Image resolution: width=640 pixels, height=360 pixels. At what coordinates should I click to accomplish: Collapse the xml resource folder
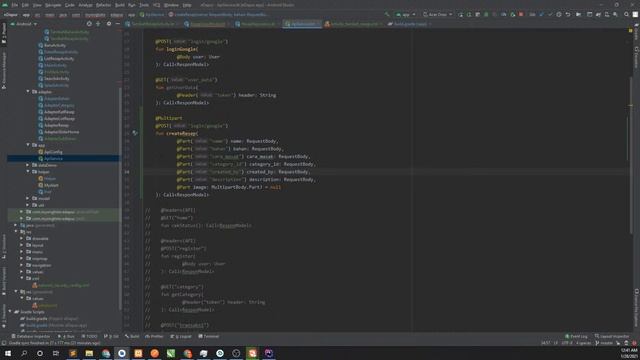[x=22, y=278]
